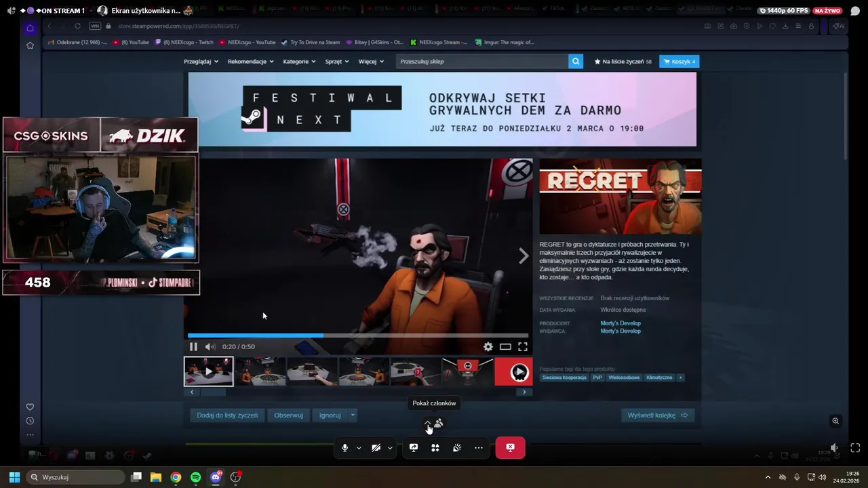Click the Ignoruj button
Viewport: 868px width, 488px height.
pyautogui.click(x=330, y=415)
